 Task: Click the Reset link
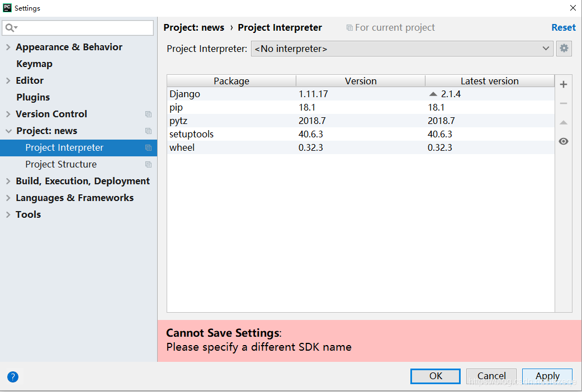(564, 27)
